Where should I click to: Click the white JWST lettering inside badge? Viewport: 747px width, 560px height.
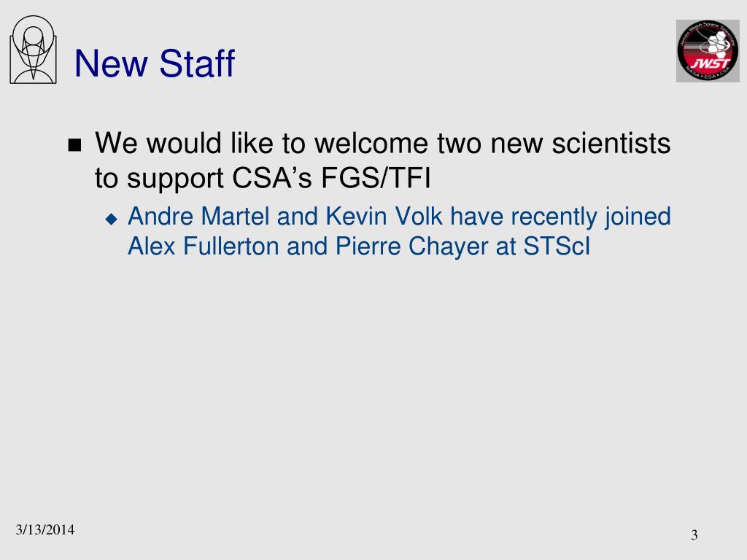click(711, 63)
